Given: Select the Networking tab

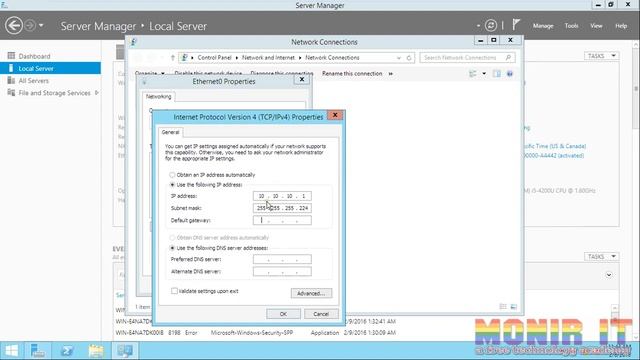Looking at the screenshot, I should pos(158,96).
